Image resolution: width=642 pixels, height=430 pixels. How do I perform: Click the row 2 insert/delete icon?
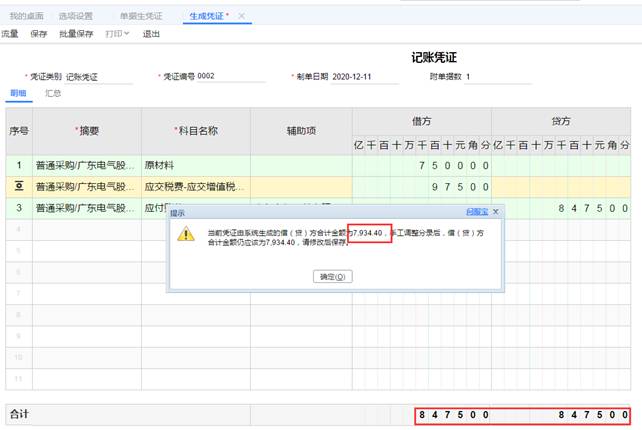pos(18,186)
